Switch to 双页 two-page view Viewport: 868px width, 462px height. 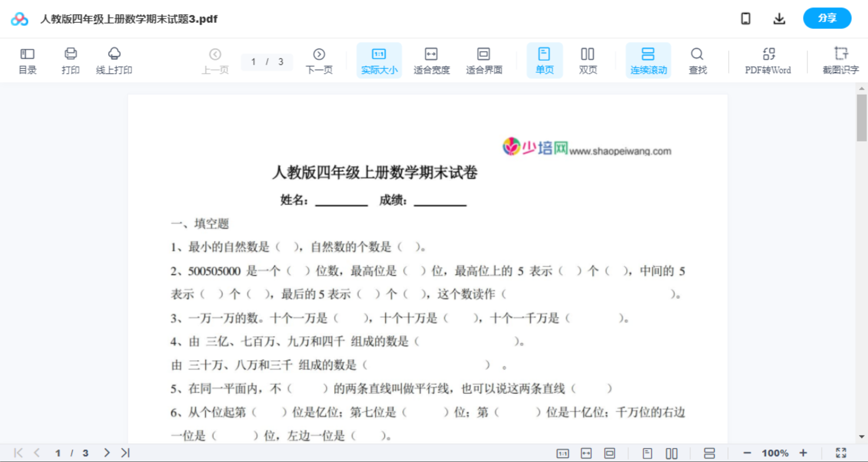click(588, 60)
